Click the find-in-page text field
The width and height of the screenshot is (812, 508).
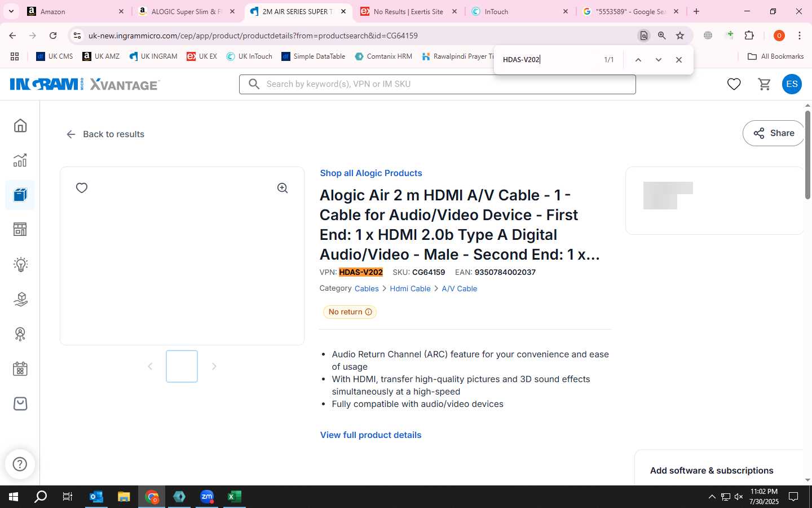(547, 60)
